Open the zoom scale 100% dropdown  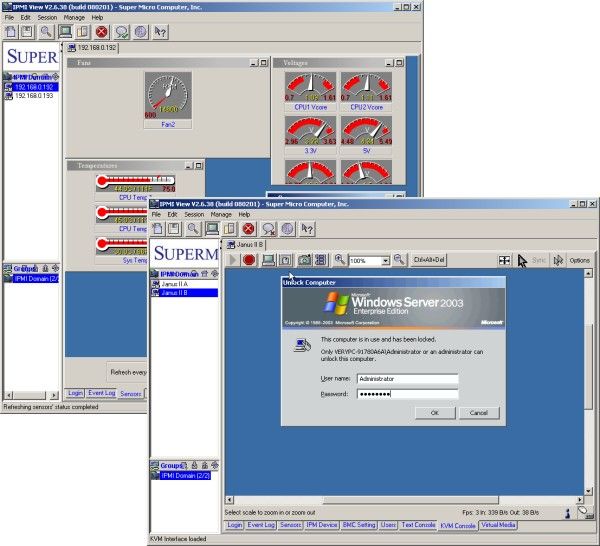[x=386, y=261]
